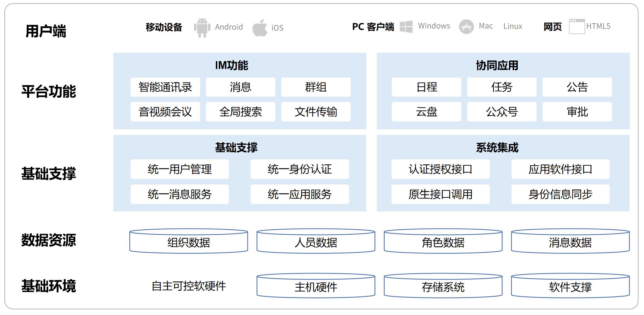Click the Android text label
This screenshot has height=315, width=644.
point(229,27)
